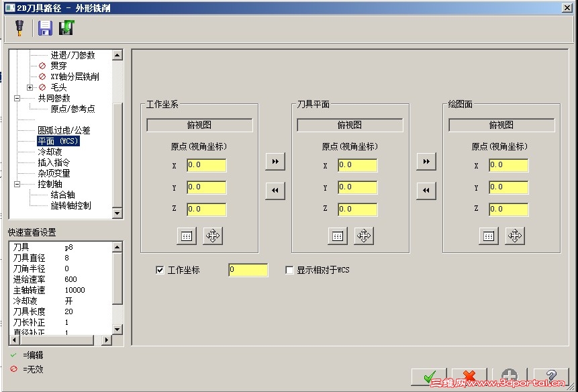The width and height of the screenshot is (578, 392).
Task: Click quick view horizontal scroll right arrow
Action: tap(107, 340)
